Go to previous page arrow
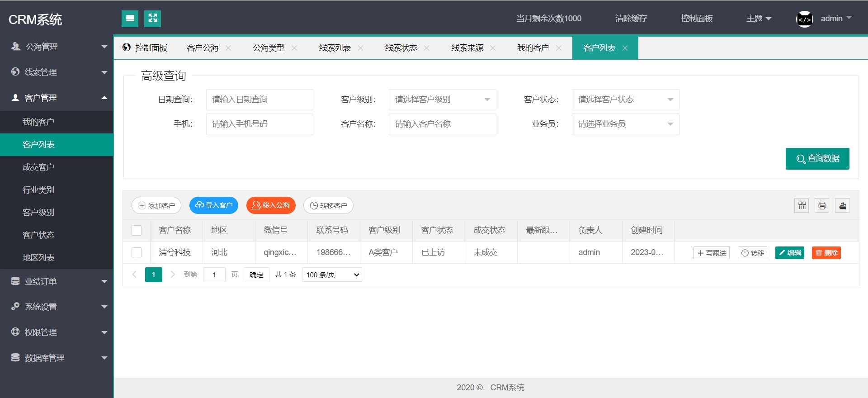Image resolution: width=868 pixels, height=398 pixels. 134,275
